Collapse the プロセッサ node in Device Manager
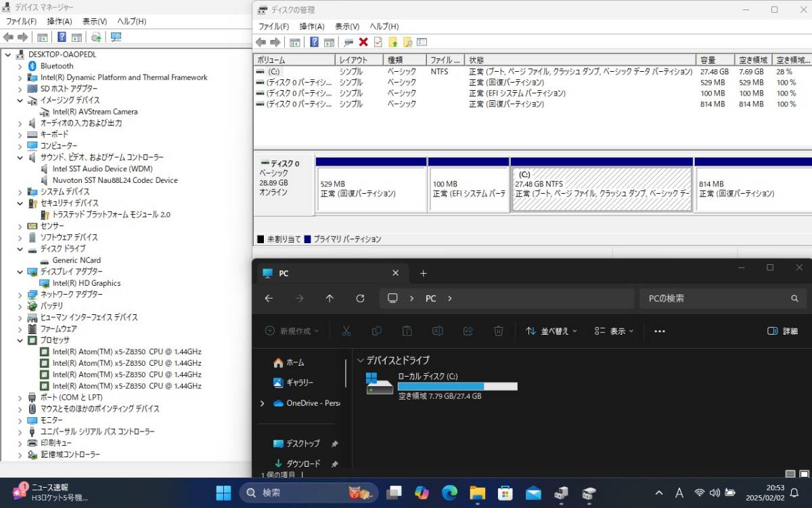Image resolution: width=812 pixels, height=508 pixels. click(20, 340)
